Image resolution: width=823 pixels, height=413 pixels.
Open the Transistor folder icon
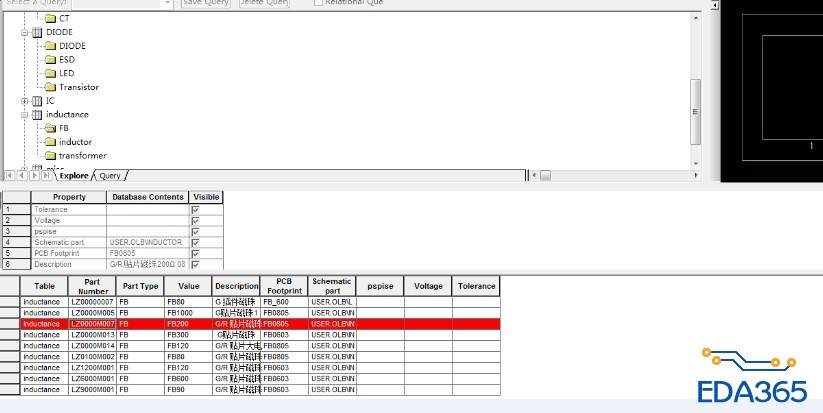tap(50, 87)
